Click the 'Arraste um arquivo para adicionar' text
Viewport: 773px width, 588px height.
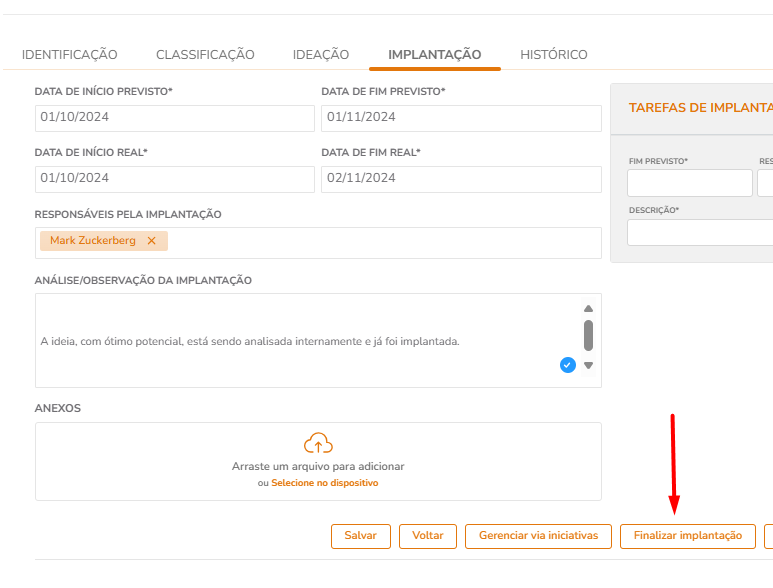pos(318,466)
